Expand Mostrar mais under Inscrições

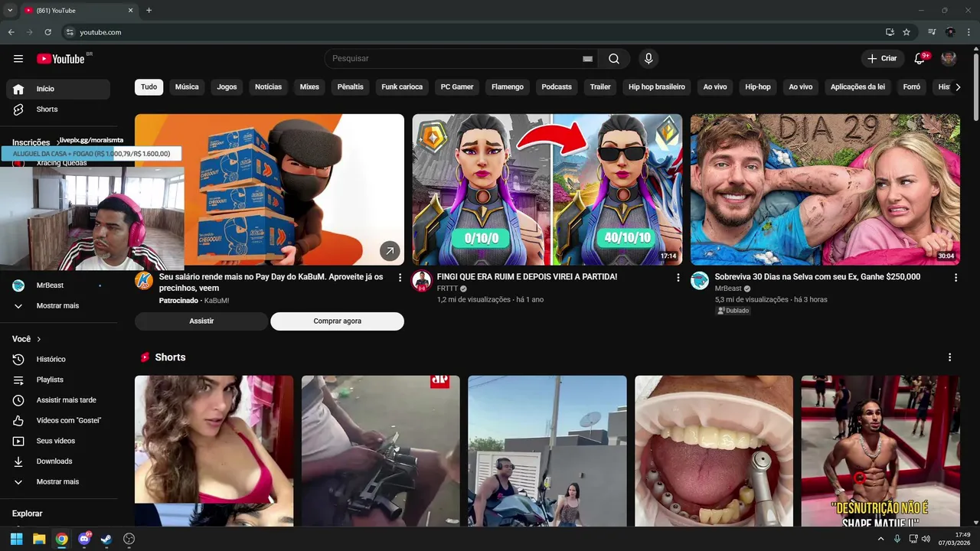[58, 306]
